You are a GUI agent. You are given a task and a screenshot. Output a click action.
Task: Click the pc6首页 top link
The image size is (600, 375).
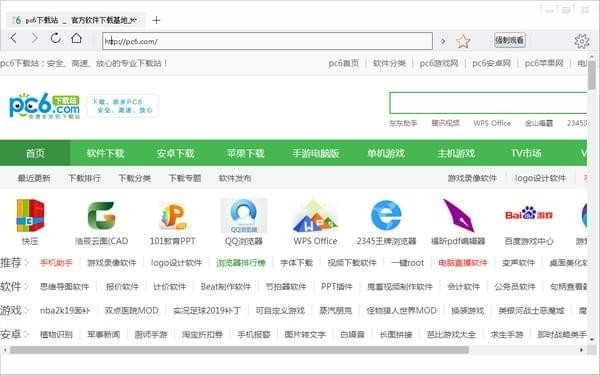[344, 63]
